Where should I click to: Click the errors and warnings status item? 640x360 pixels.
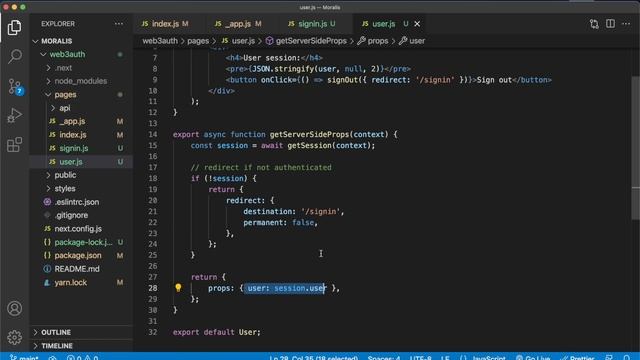(x=82, y=357)
